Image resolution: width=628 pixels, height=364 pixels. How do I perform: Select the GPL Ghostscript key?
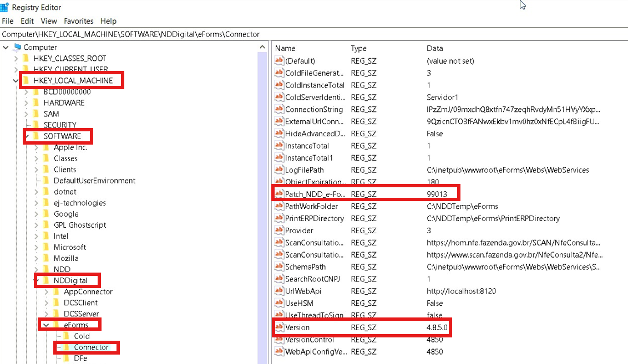click(80, 225)
